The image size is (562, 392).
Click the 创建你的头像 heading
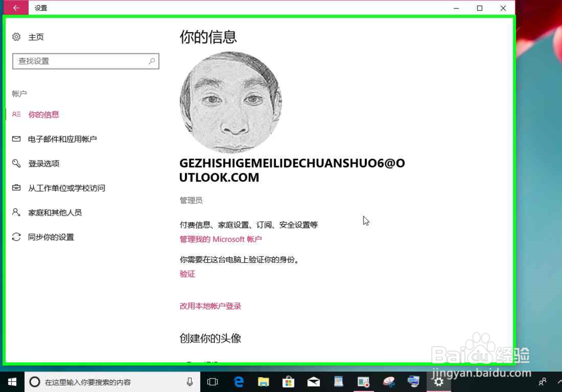click(x=210, y=338)
